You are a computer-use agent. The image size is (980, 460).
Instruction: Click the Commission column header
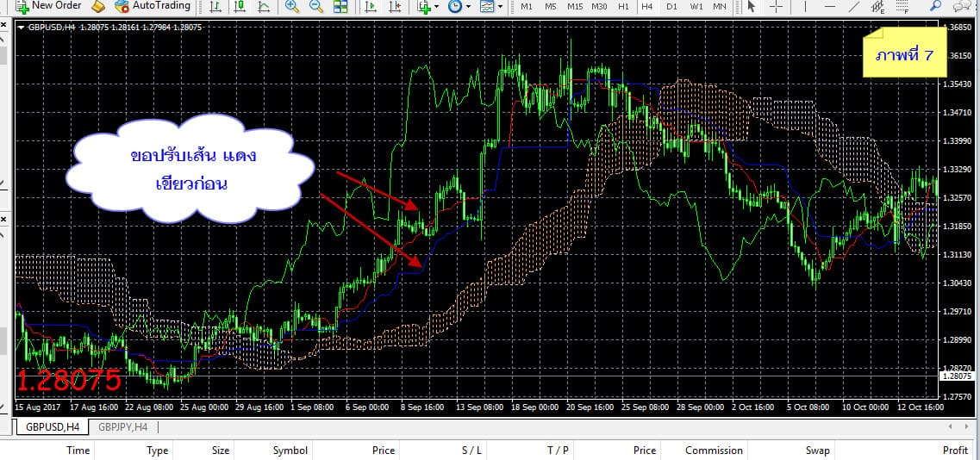[714, 450]
